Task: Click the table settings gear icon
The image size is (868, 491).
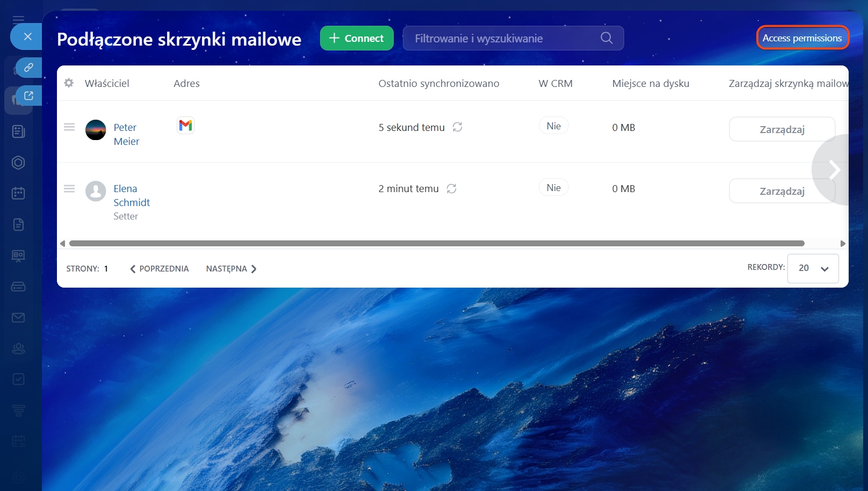Action: (69, 83)
